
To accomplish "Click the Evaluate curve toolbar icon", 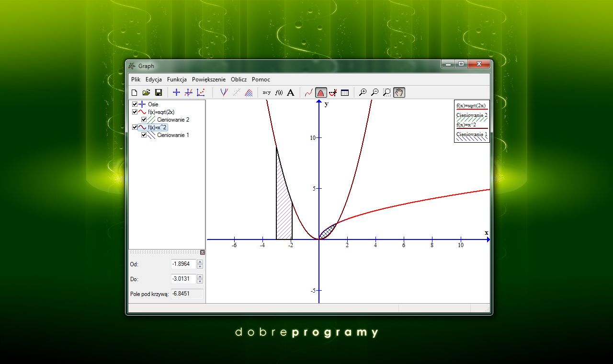I will [309, 92].
